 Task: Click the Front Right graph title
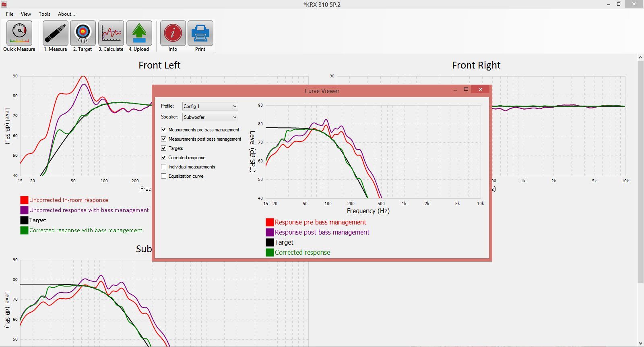point(476,65)
